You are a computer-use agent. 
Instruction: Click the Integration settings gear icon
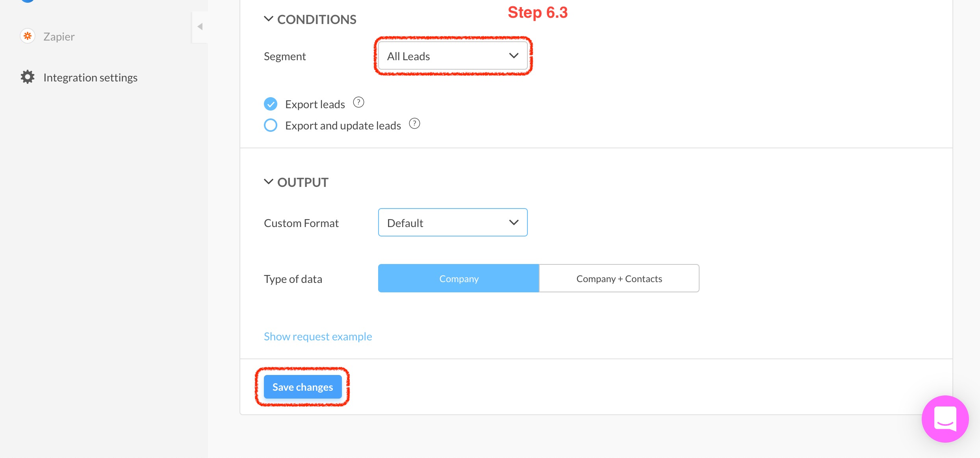point(28,77)
